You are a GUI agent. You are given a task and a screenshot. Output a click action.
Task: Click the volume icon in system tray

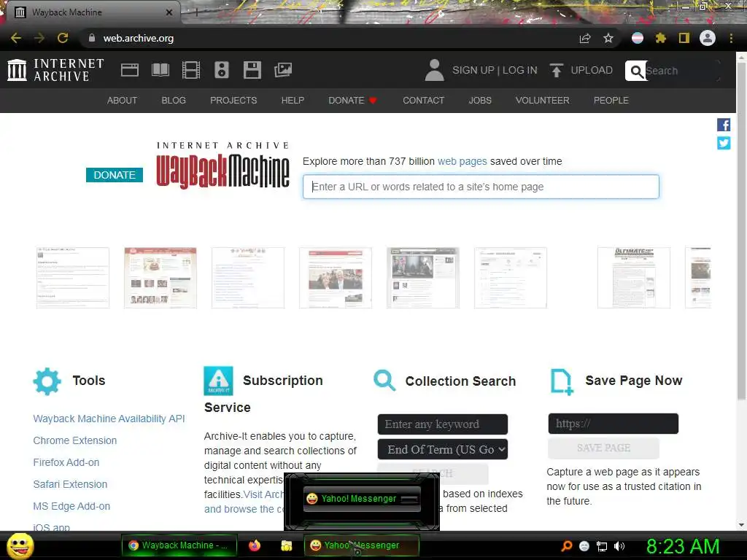tap(619, 546)
